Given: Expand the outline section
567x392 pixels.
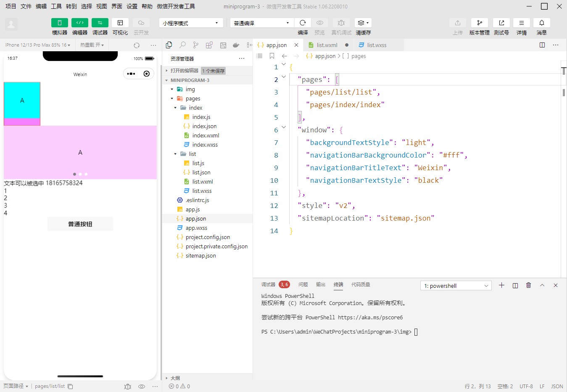Looking at the screenshot, I should (208, 378).
